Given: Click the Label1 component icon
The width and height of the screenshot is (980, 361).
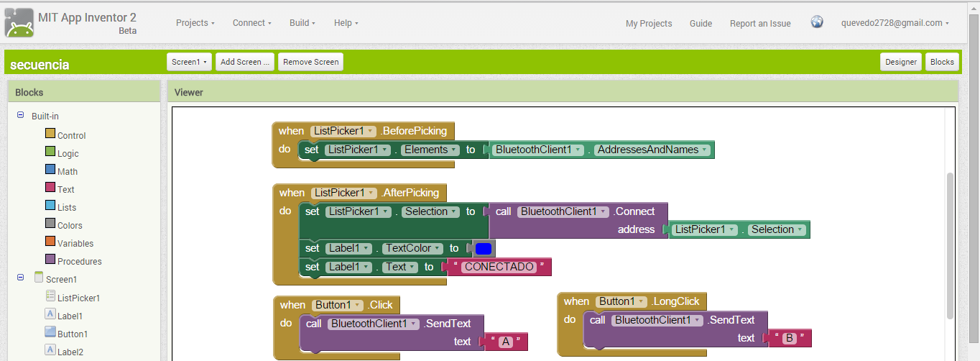Looking at the screenshot, I should (x=50, y=314).
